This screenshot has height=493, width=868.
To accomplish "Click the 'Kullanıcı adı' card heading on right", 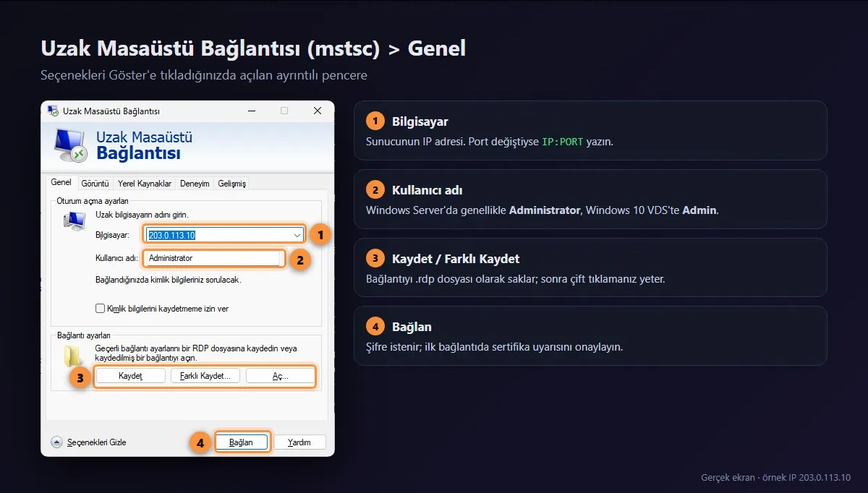I will point(427,190).
